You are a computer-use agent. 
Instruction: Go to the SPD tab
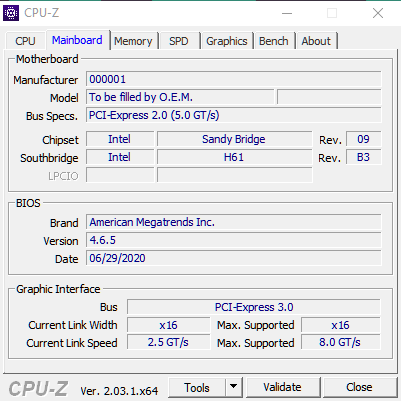pyautogui.click(x=179, y=41)
